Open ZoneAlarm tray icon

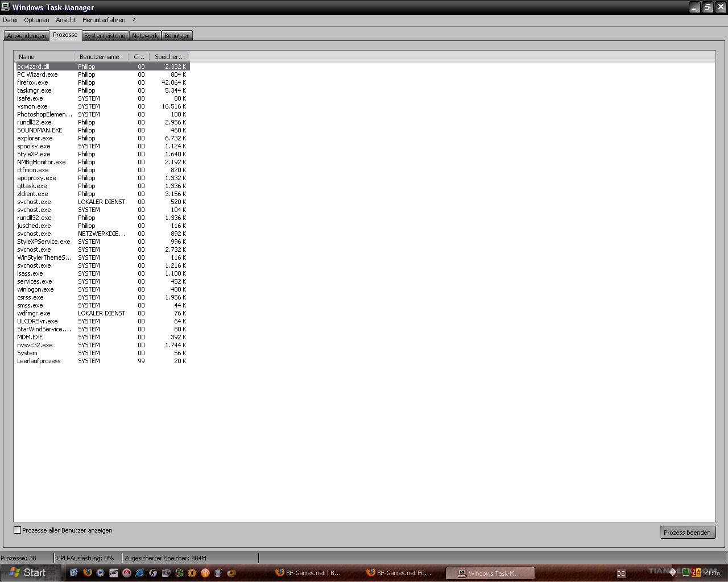pos(696,572)
